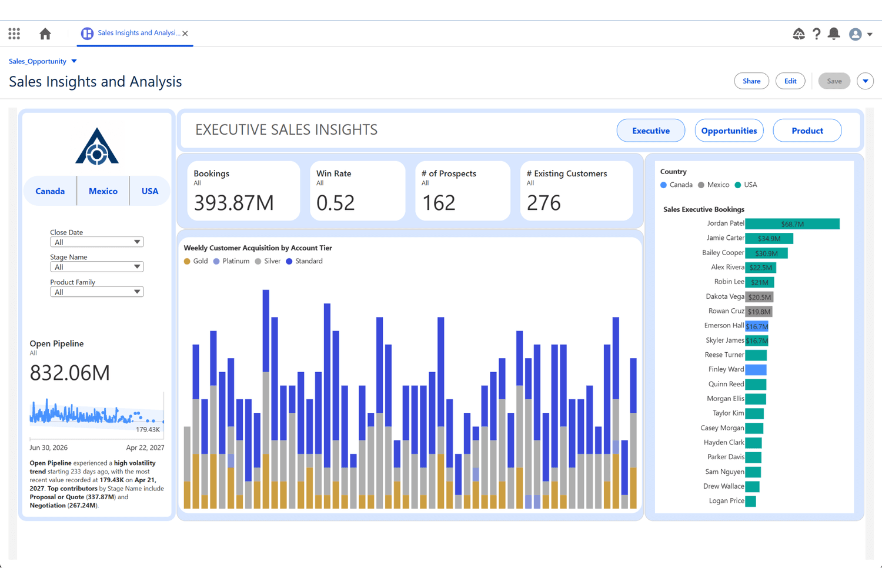Select Bailey Cooper's $30.9M bar
This screenshot has width=882, height=588.
coord(766,253)
